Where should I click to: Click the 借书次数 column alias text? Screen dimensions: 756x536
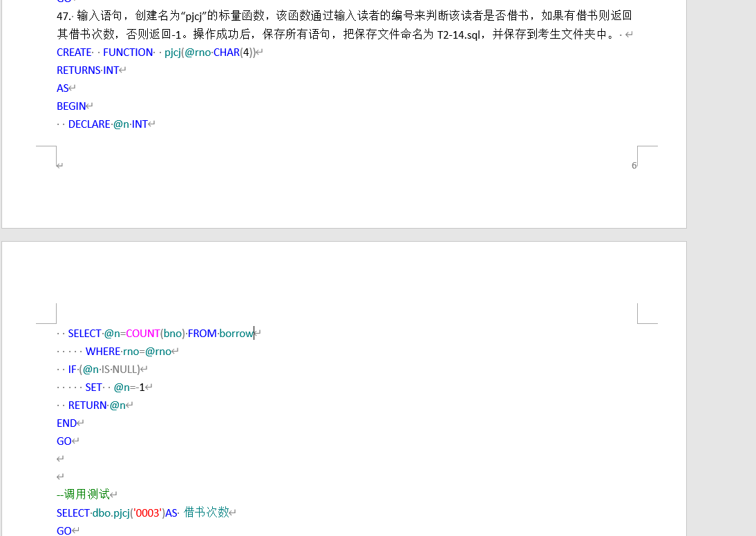point(206,513)
